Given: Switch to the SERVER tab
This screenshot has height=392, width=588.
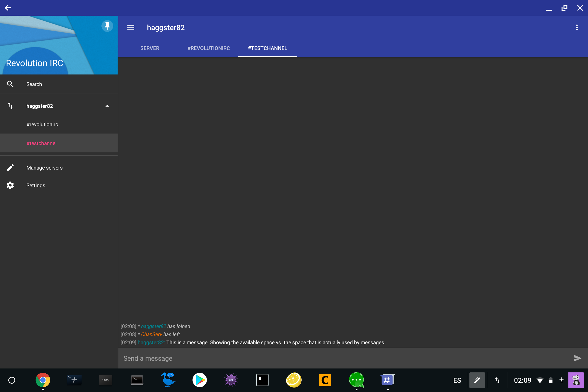Looking at the screenshot, I should point(150,48).
